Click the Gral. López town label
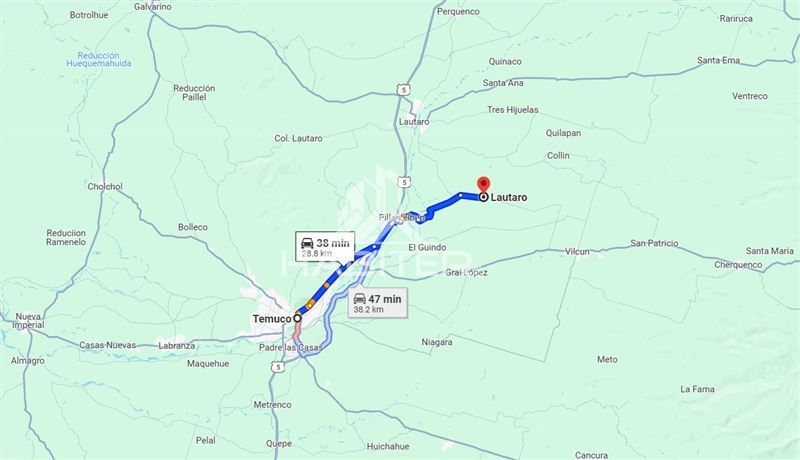800x460 pixels. point(466,272)
